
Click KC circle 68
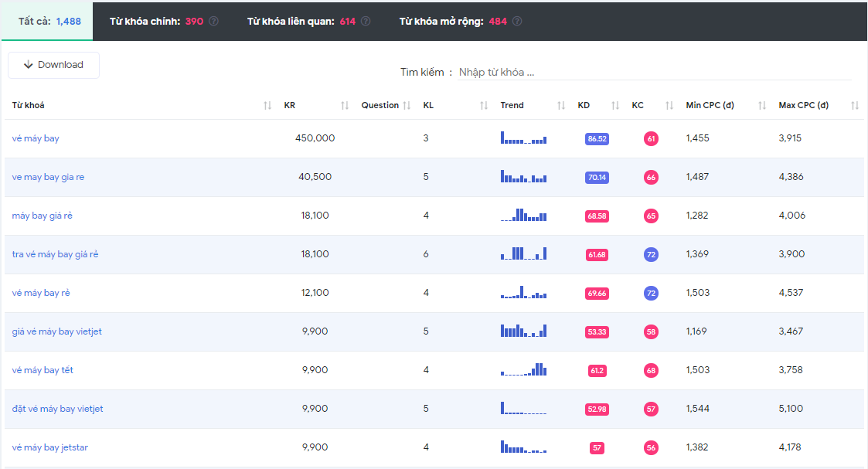click(651, 371)
